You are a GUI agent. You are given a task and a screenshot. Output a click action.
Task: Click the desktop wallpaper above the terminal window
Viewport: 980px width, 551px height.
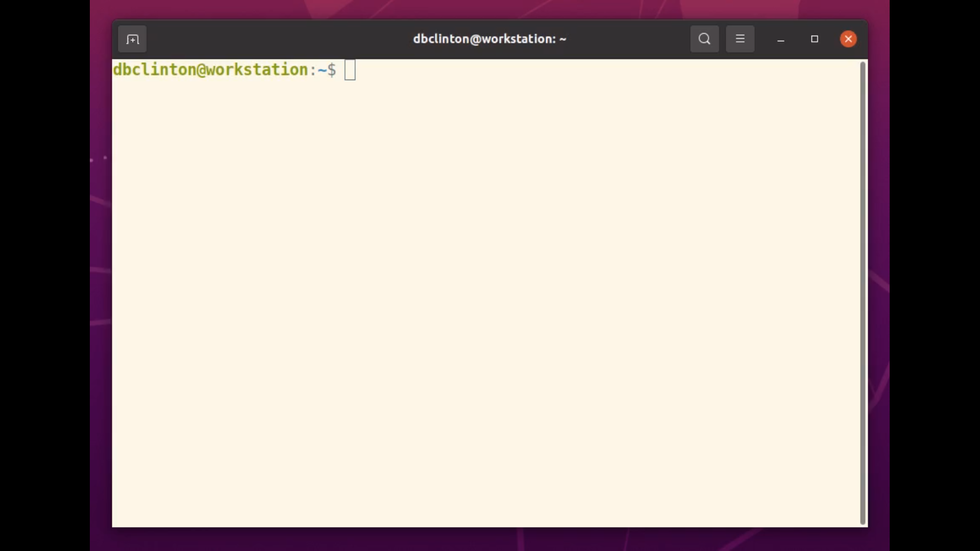pyautogui.click(x=490, y=9)
